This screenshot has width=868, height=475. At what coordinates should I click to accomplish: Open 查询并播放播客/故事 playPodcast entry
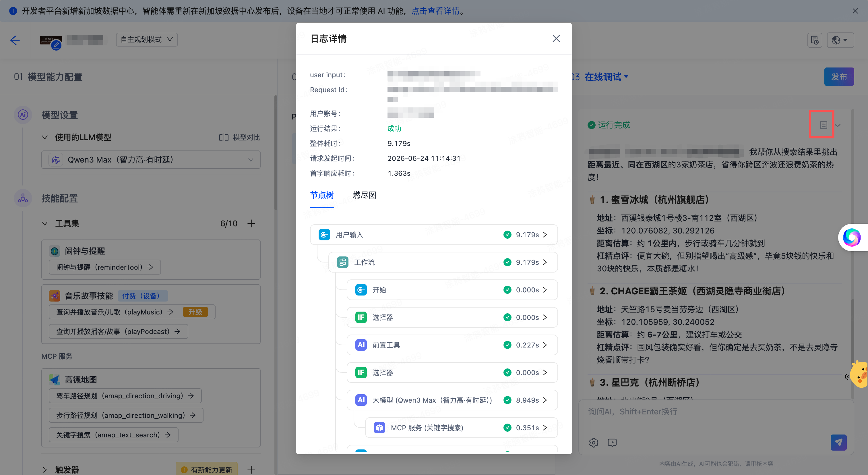(x=118, y=332)
